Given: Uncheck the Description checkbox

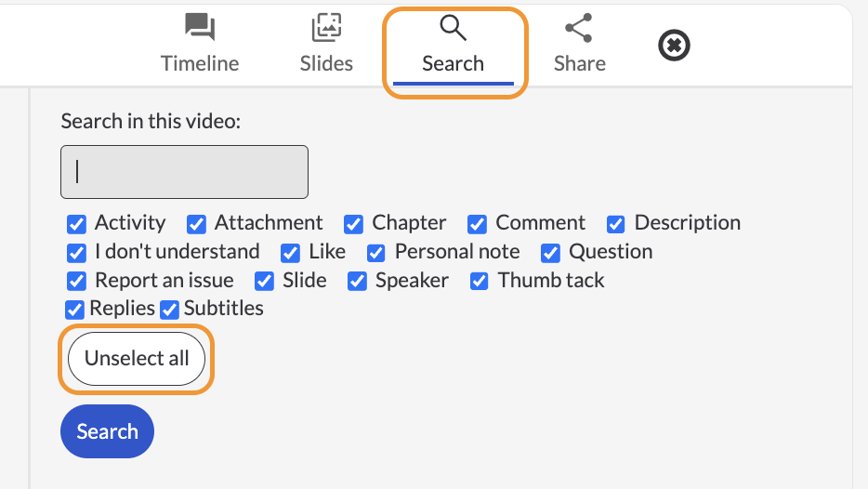Looking at the screenshot, I should click(615, 224).
